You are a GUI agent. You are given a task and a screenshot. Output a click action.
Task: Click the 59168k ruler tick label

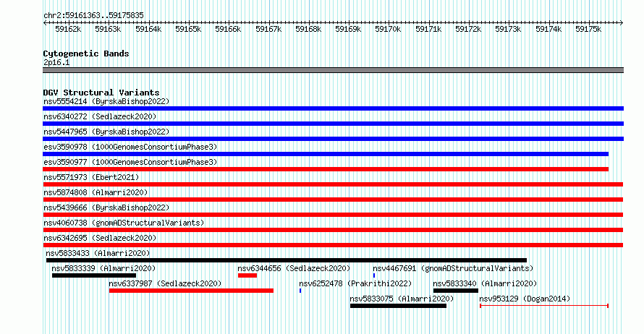308,29
